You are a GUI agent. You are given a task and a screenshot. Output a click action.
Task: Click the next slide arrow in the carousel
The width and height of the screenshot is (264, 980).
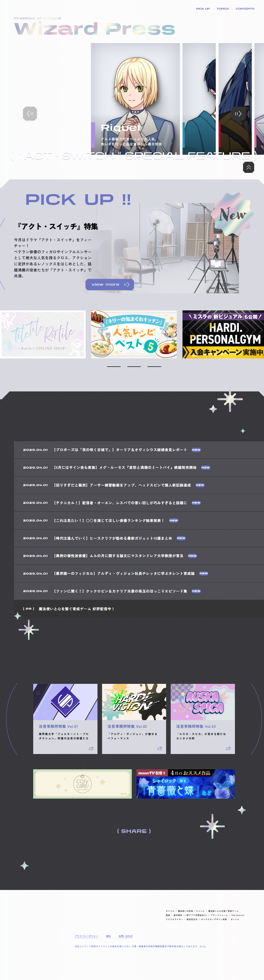(x=238, y=114)
